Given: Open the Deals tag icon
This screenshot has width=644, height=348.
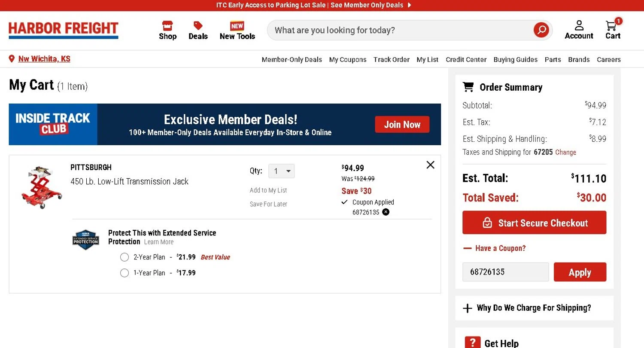Looking at the screenshot, I should point(198,26).
